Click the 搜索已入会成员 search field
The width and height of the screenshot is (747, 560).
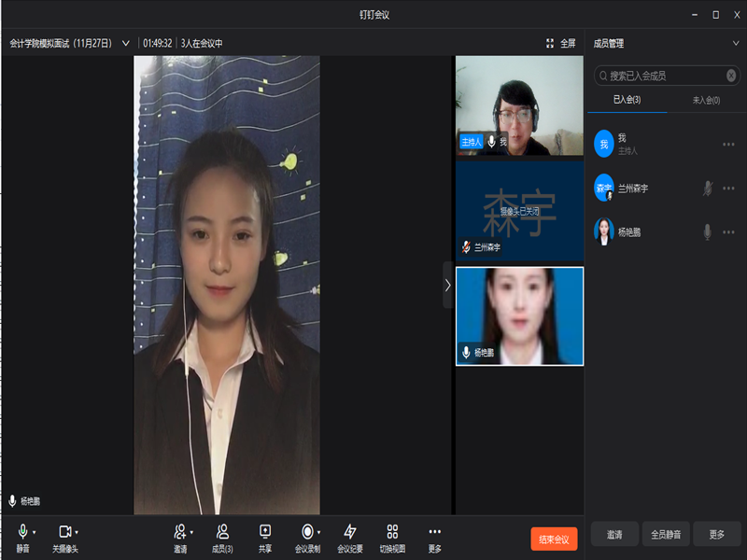665,76
